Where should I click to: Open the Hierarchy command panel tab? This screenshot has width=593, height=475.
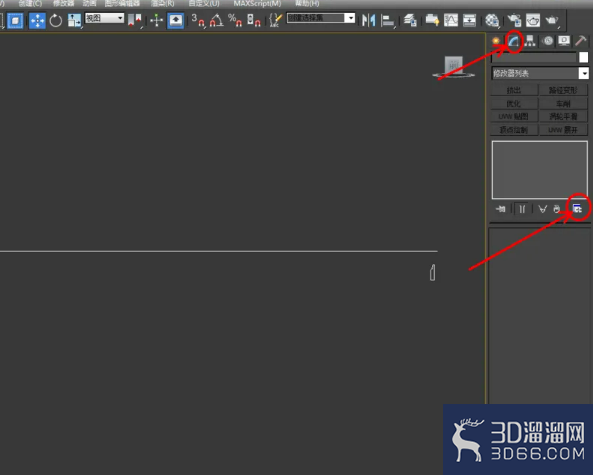[x=530, y=40]
